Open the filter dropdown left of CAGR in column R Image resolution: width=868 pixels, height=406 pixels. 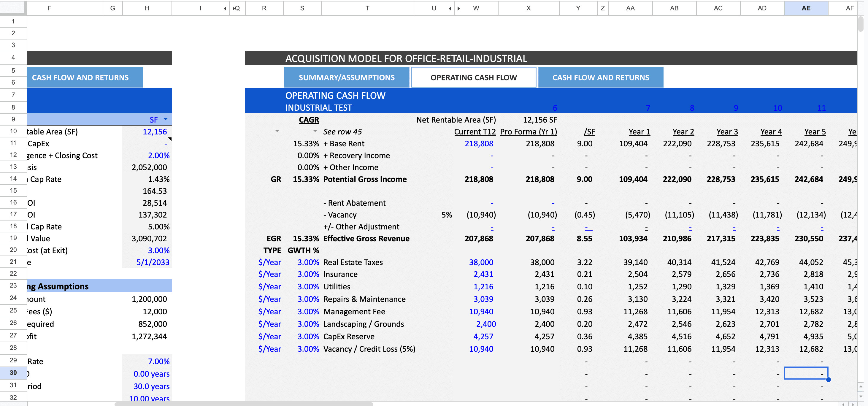277,131
